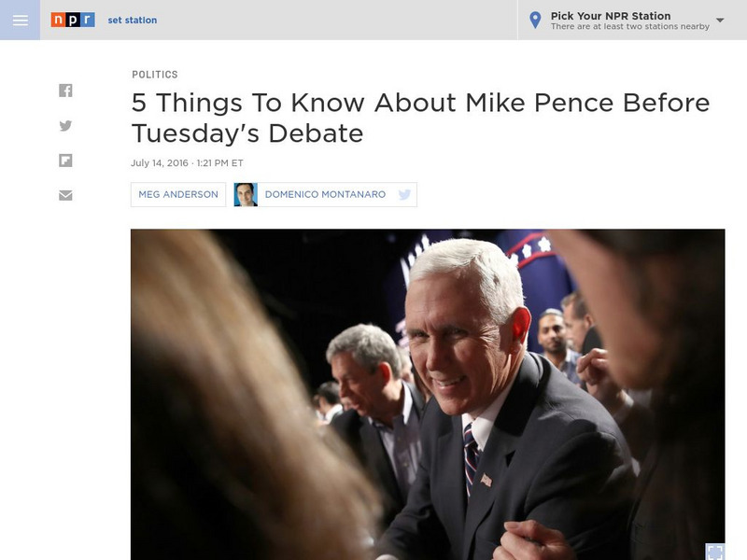
Task: Click 'There are at least two stations nearby' text
Action: click(629, 27)
